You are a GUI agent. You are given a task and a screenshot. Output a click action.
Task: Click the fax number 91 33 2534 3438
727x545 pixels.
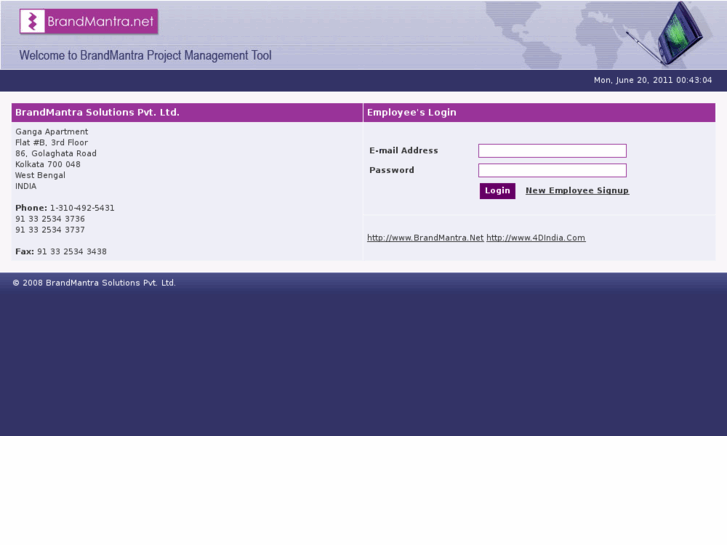click(72, 251)
